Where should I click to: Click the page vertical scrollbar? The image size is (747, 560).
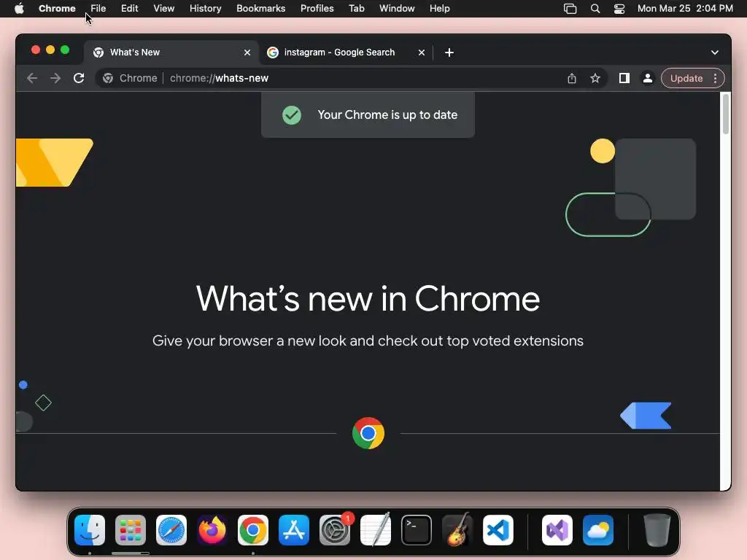point(726,114)
